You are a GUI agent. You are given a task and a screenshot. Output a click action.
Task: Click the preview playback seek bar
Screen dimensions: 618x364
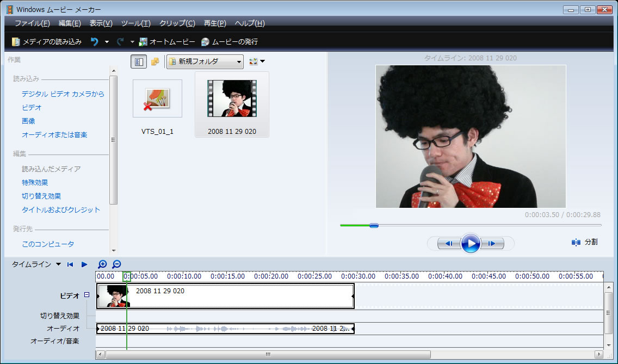point(471,225)
